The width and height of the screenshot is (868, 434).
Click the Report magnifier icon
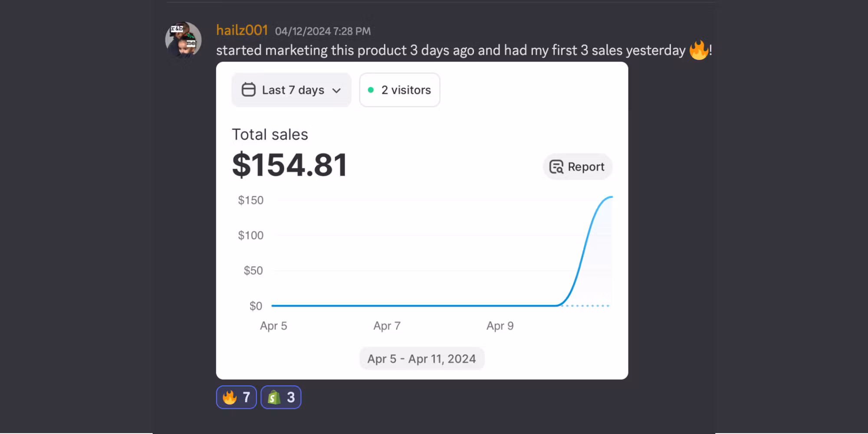pyautogui.click(x=556, y=167)
